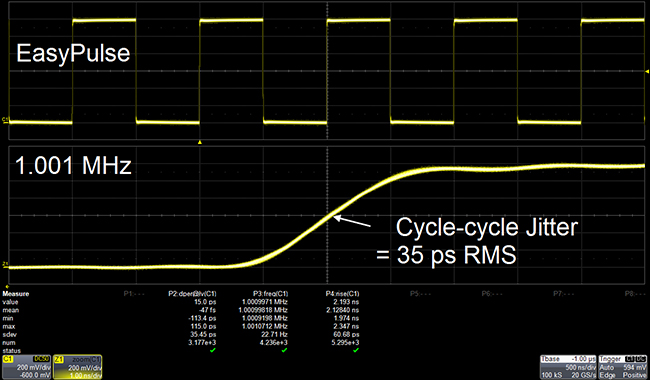Click the trigger delay marker below the top grid
The height and width of the screenshot is (380, 650).
click(x=200, y=142)
